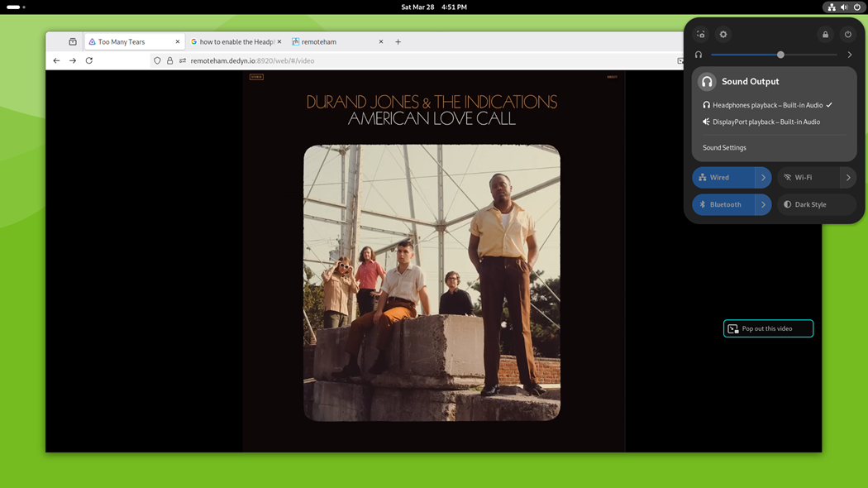Open the screenshot tool in quick settings
This screenshot has width=868, height=488.
(700, 34)
